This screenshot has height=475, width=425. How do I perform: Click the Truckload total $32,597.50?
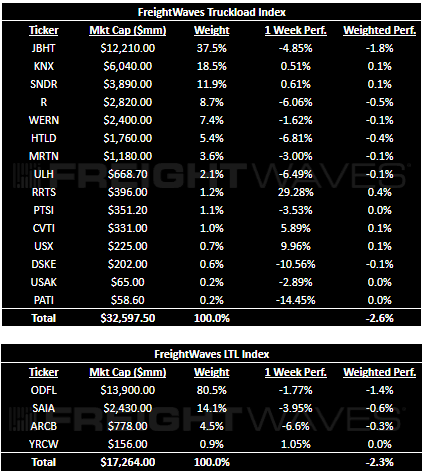click(x=128, y=318)
